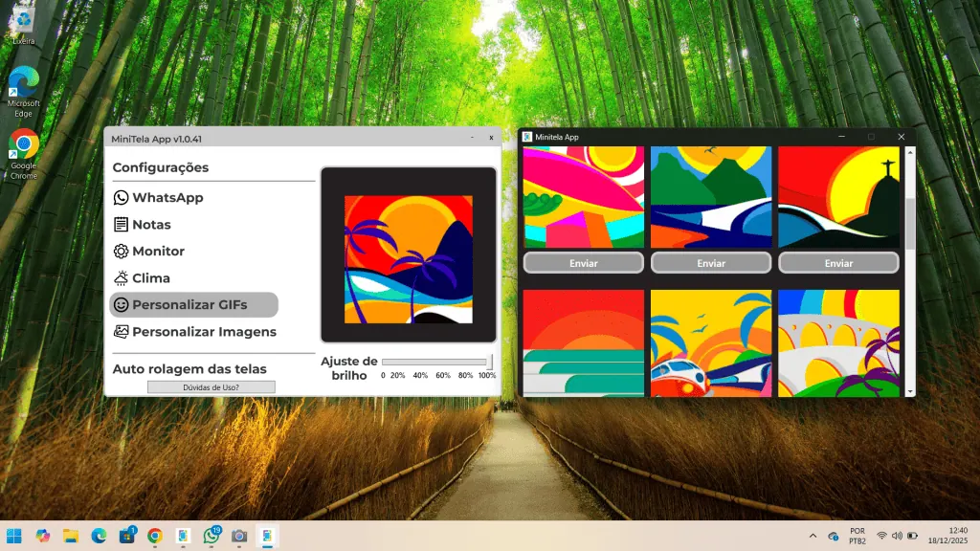Click the Clima weather icon
The width and height of the screenshot is (980, 551).
pos(121,278)
